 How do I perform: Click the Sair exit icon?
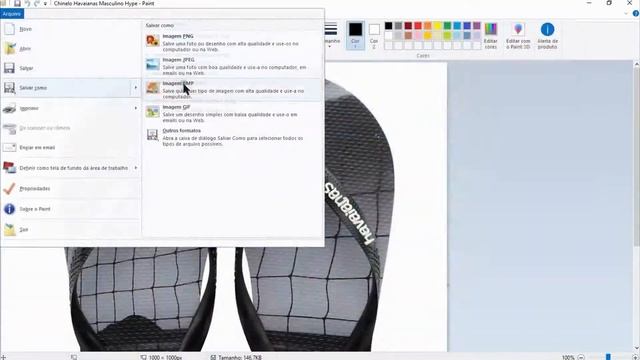(10, 230)
